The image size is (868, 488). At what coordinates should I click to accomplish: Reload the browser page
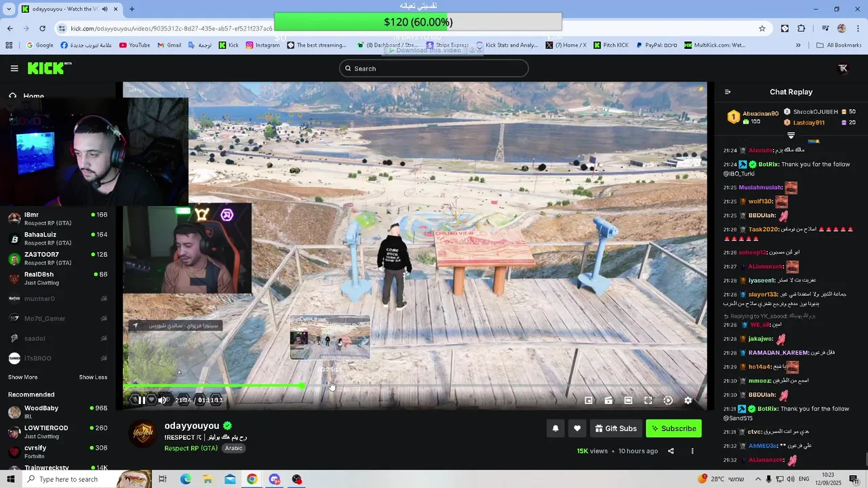point(42,28)
